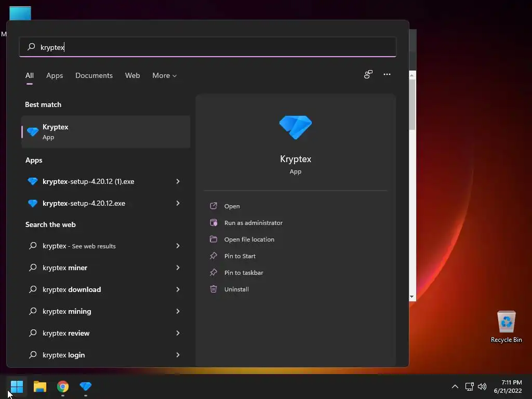
Task: Expand the 'kryptex download' suggestion arrow
Action: [178, 289]
